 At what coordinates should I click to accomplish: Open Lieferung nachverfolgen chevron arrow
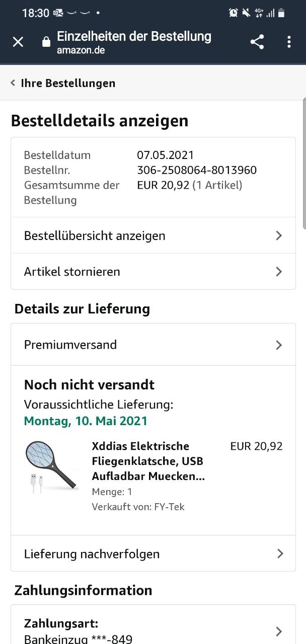click(x=280, y=553)
